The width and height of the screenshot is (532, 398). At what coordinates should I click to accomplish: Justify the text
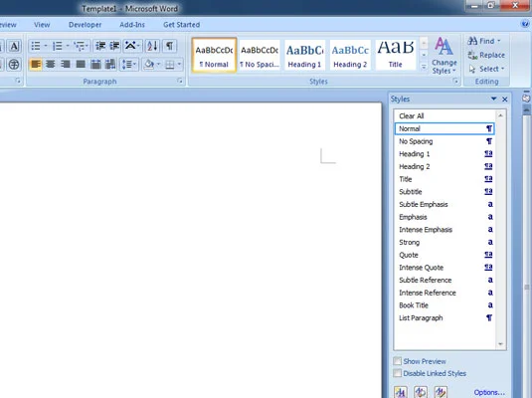click(81, 64)
